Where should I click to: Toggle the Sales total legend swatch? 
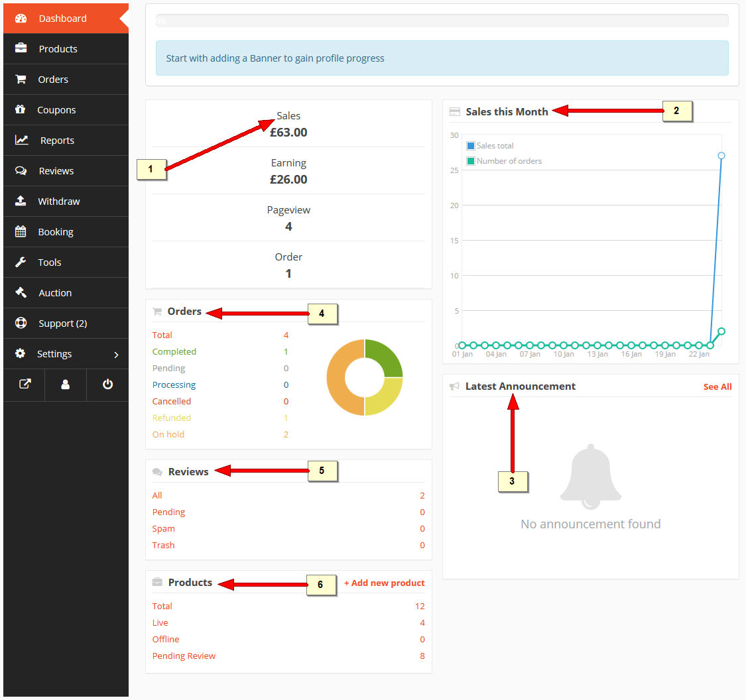pos(471,146)
